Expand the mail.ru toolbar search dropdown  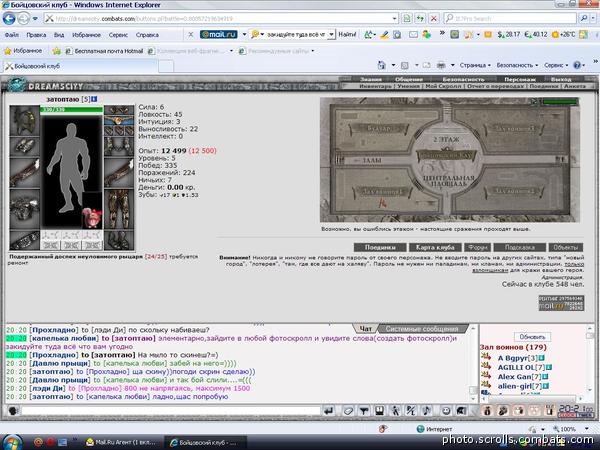coord(331,34)
